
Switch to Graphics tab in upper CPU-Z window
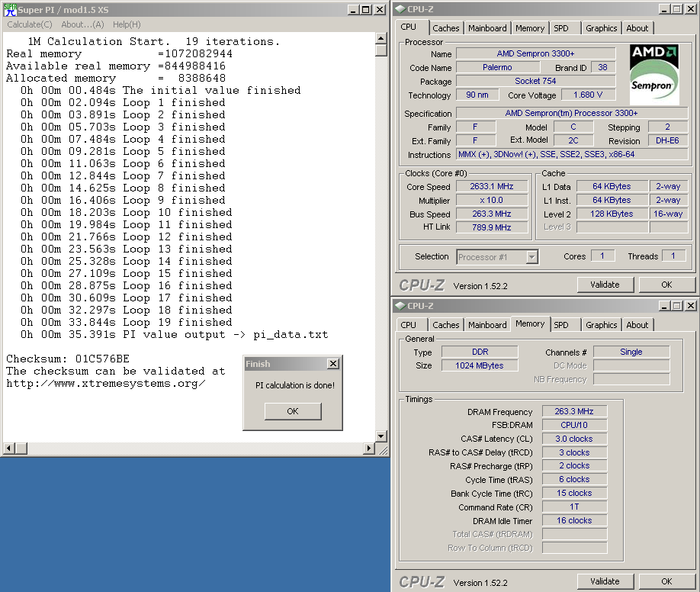click(x=601, y=28)
